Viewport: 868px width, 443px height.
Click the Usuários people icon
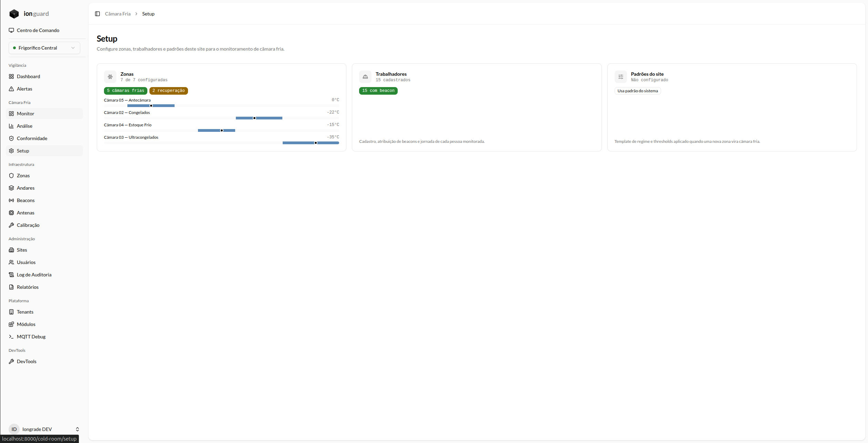[x=11, y=262]
